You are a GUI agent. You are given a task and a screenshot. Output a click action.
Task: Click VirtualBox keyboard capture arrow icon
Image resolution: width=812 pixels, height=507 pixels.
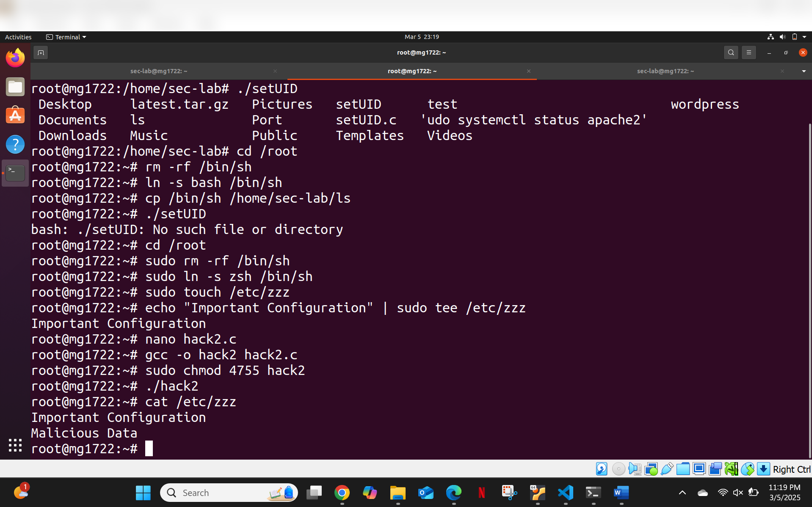[x=763, y=469]
